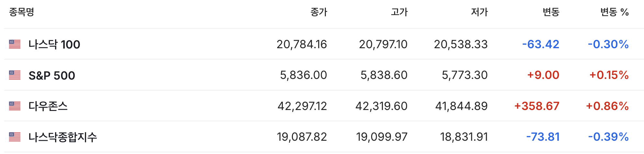Open the S&P 500 index link
Screen dimensions: 644x154
pyautogui.click(x=52, y=75)
